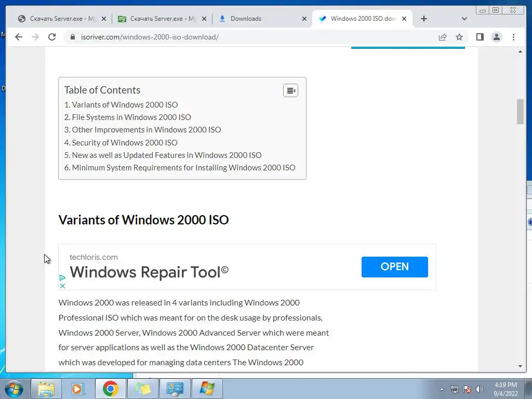Screen dimensions: 532x399
Task: Click the scroll down arrow
Action: [x=521, y=366]
